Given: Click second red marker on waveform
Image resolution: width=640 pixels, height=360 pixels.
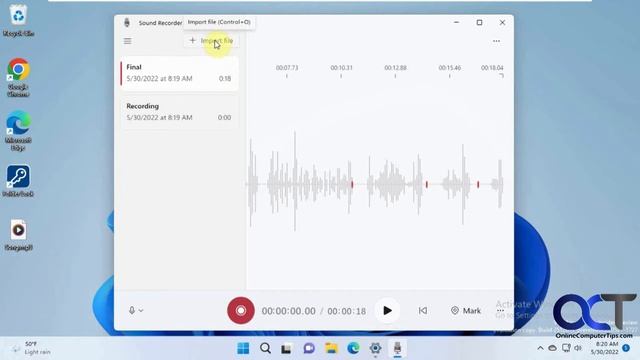Looking at the screenshot, I should 427,184.
